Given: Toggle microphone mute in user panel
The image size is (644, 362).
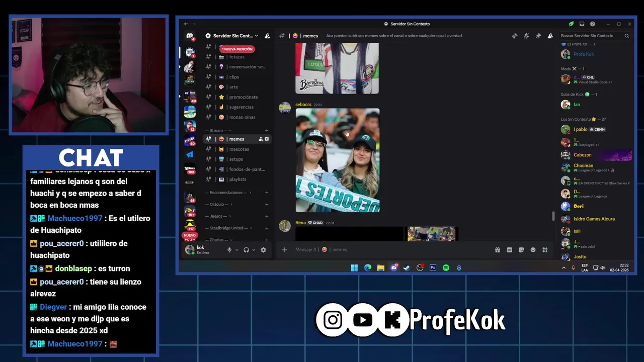Looking at the screenshot, I should 229,250.
